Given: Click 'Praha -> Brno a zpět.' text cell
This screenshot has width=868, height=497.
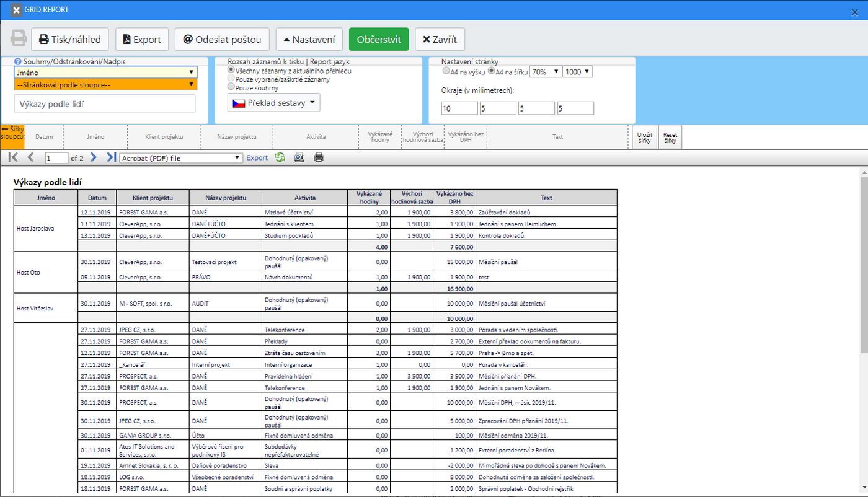Looking at the screenshot, I should (546, 353).
